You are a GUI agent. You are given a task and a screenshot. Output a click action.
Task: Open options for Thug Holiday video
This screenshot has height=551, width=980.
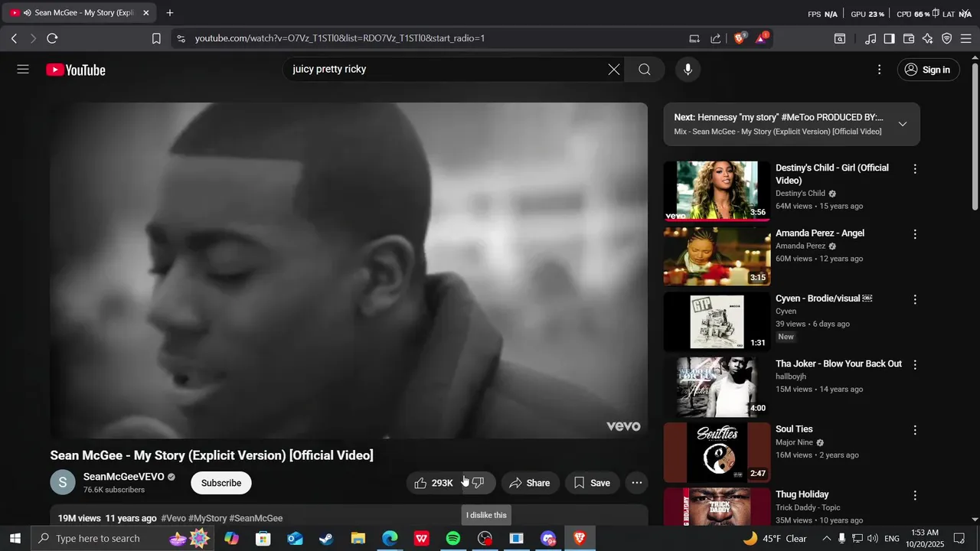click(x=914, y=496)
